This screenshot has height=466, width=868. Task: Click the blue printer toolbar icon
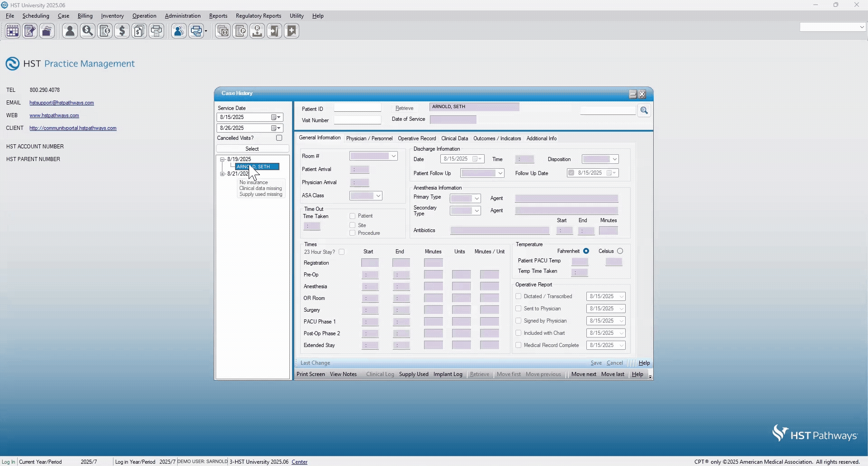coord(196,31)
